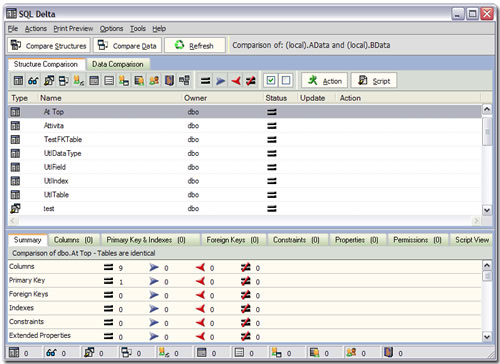The width and height of the screenshot is (500, 364).
Task: Open the Print Preview menu
Action: 73,29
